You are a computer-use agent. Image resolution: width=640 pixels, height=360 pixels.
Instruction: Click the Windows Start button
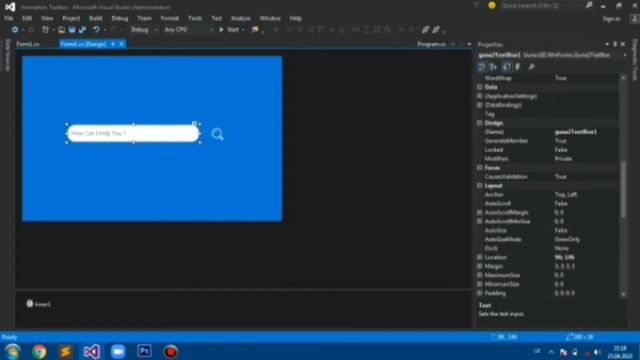tap(13, 351)
